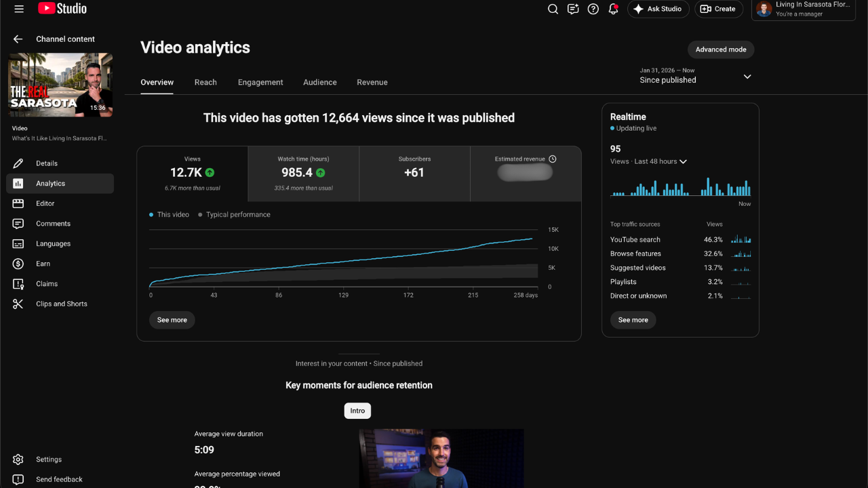Open the hamburger navigation menu
The width and height of the screenshot is (868, 488).
point(19,9)
